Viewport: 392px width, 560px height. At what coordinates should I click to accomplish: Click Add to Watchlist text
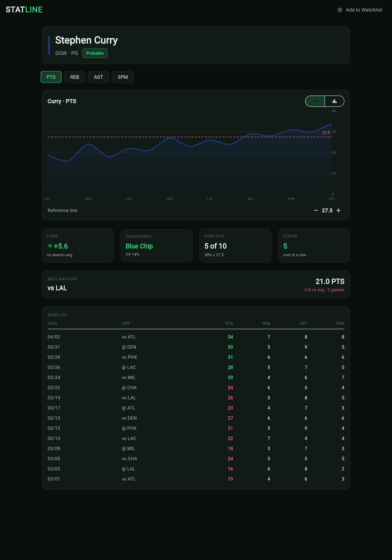pos(364,10)
